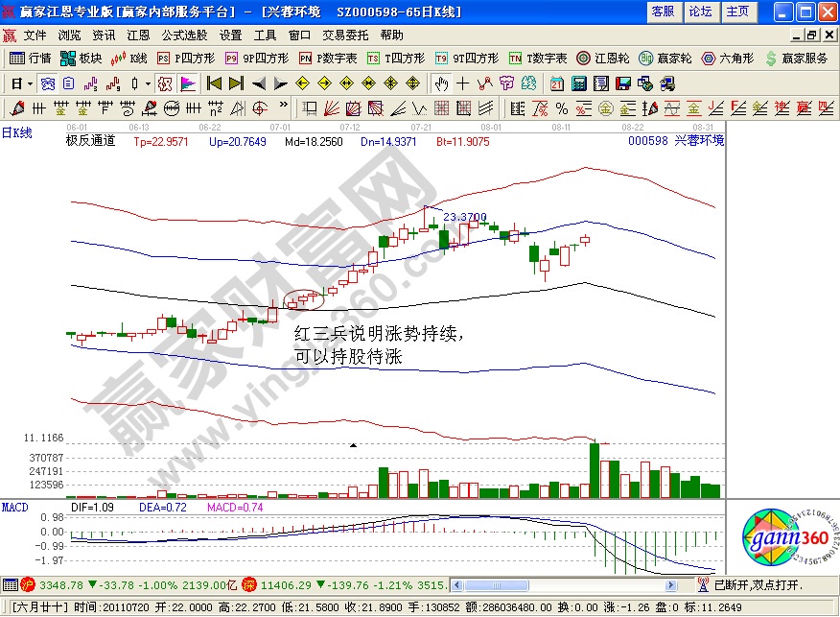Click the 客服 customer service button
Viewport: 840px width, 617px height.
[x=663, y=12]
